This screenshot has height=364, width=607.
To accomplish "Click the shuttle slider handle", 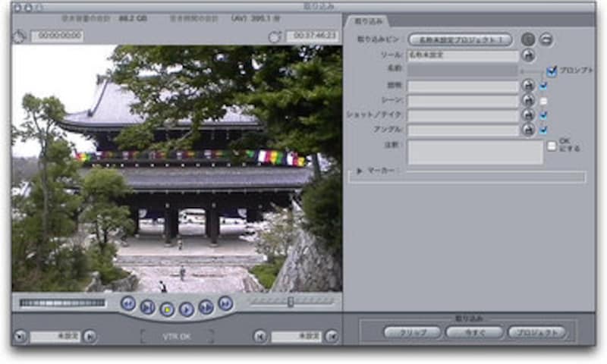I will pos(290,303).
